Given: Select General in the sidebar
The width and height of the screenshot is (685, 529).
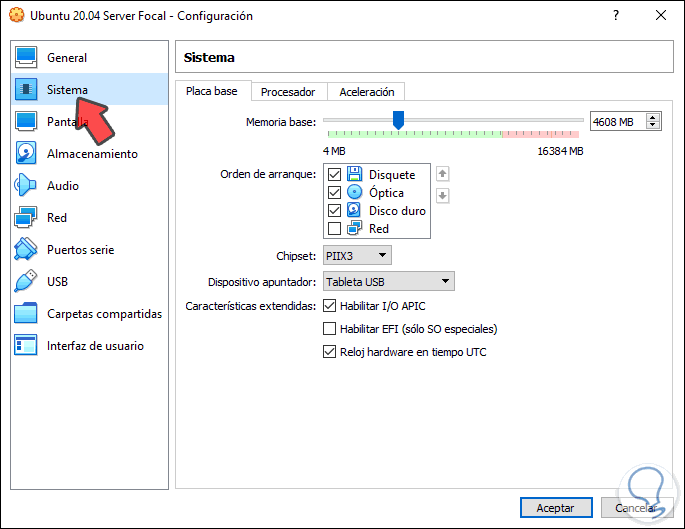Looking at the screenshot, I should coord(90,57).
